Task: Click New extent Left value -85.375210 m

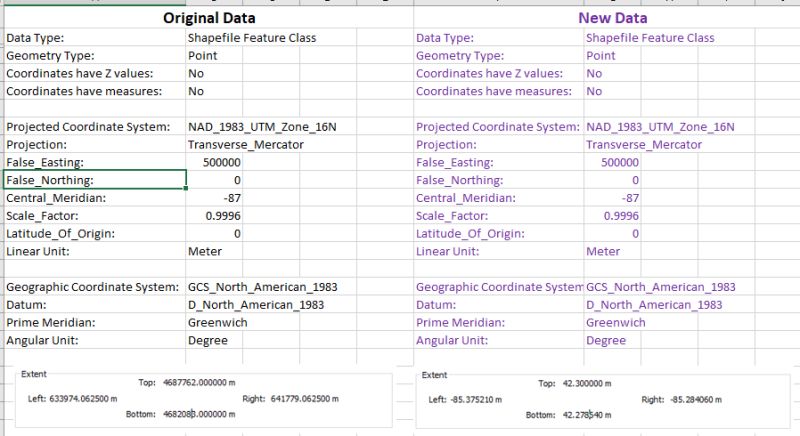Action: coord(477,400)
